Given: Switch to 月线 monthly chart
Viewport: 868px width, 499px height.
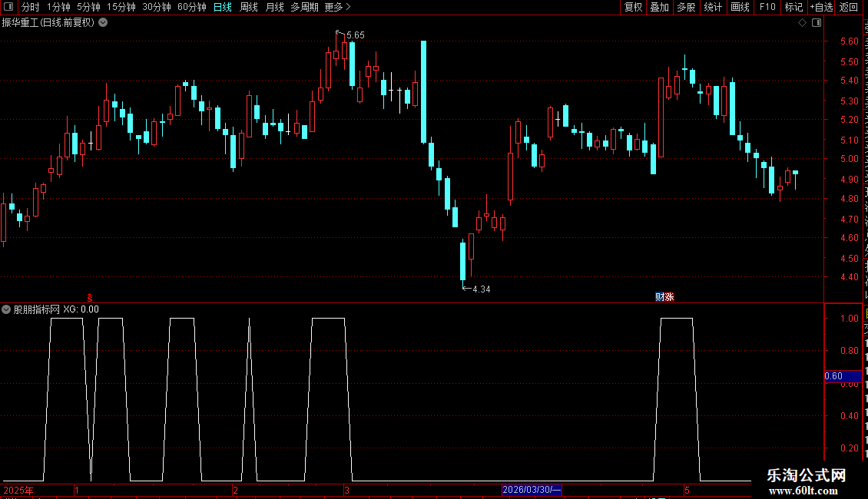Looking at the screenshot, I should click(274, 7).
